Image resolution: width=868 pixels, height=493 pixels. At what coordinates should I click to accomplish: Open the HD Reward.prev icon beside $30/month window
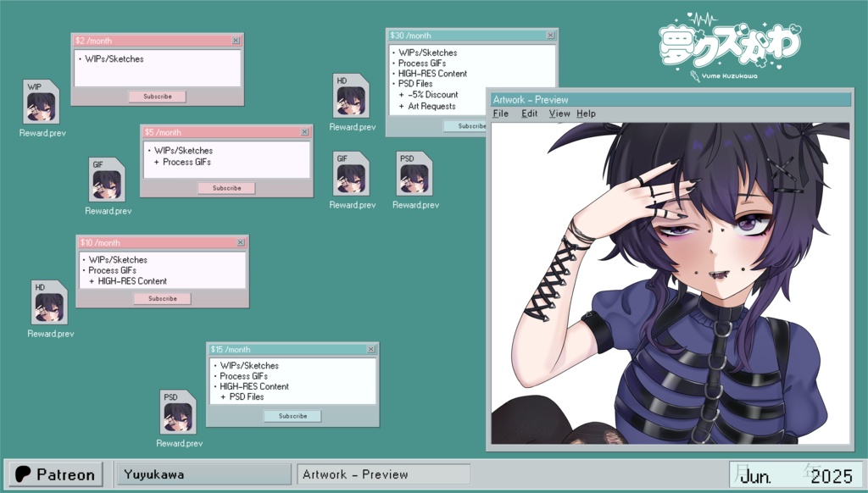351,96
